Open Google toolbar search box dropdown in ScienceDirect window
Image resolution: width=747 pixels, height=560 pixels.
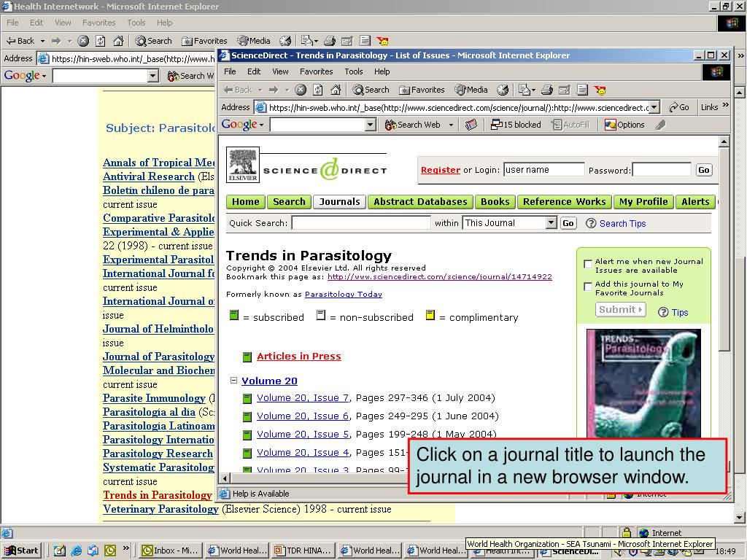tap(370, 125)
